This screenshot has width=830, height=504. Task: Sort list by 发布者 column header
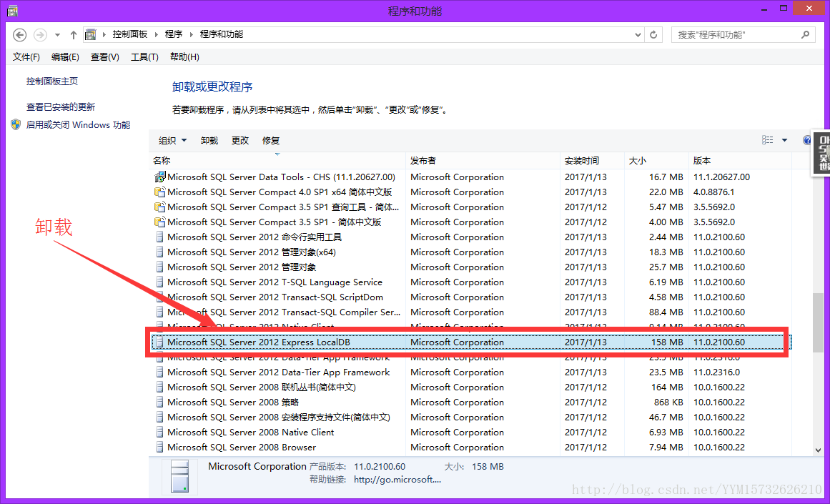483,160
